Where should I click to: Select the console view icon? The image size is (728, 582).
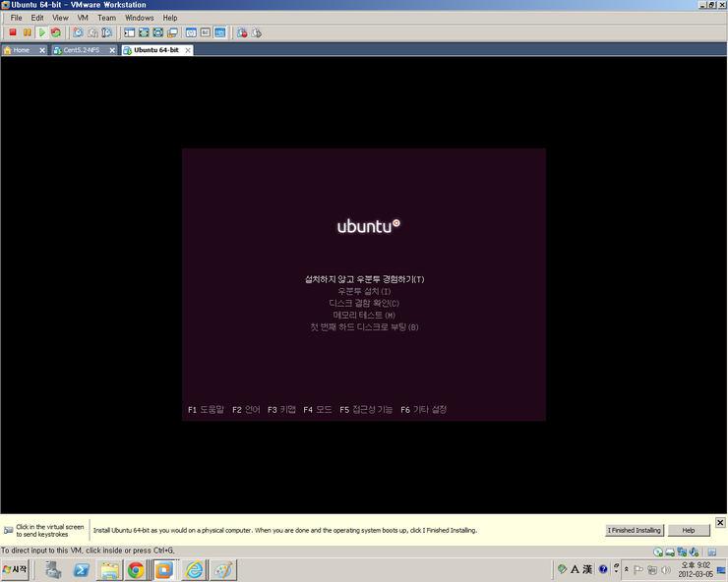tap(219, 32)
